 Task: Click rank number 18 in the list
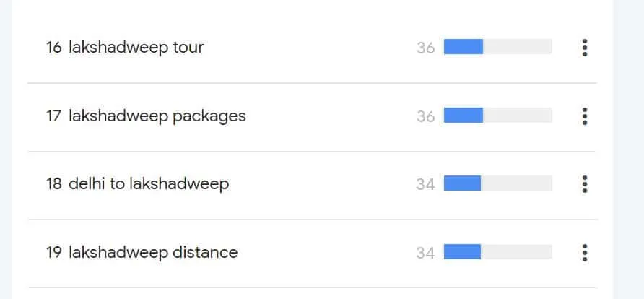pyautogui.click(x=54, y=184)
